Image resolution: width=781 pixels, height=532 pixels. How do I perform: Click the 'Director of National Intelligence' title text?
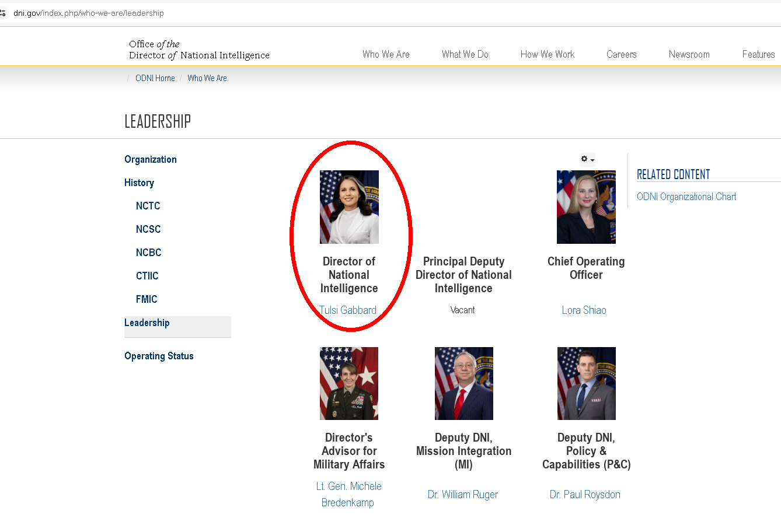349,275
